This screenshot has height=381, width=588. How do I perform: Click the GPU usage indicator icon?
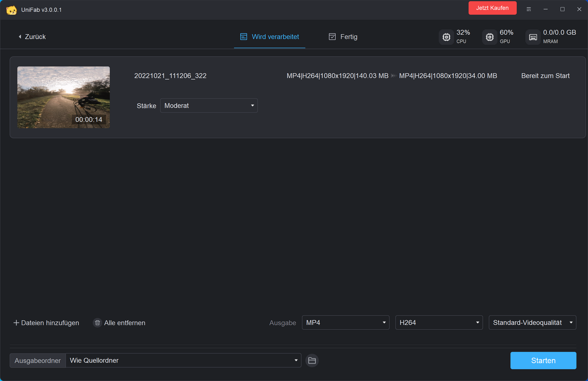coord(490,37)
